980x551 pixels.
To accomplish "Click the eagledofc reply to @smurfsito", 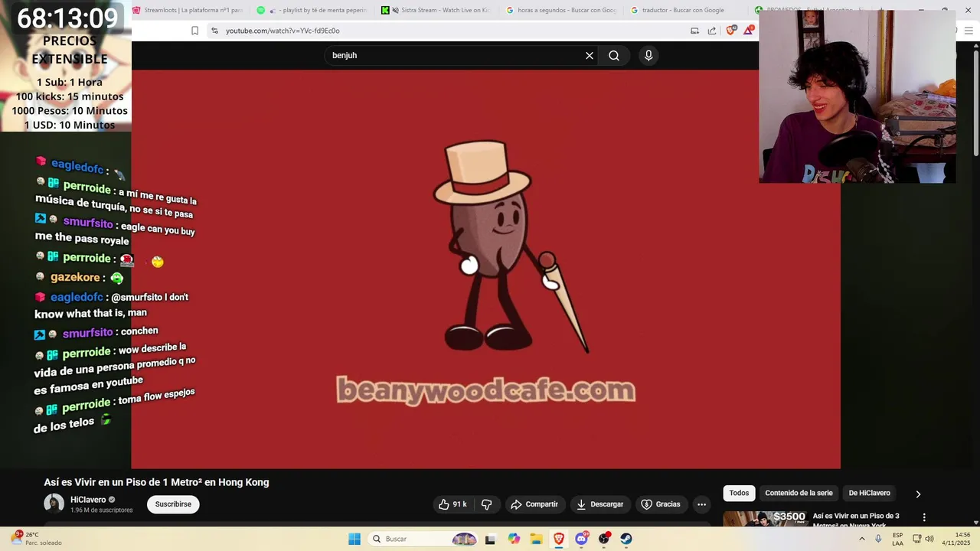I will (x=112, y=305).
